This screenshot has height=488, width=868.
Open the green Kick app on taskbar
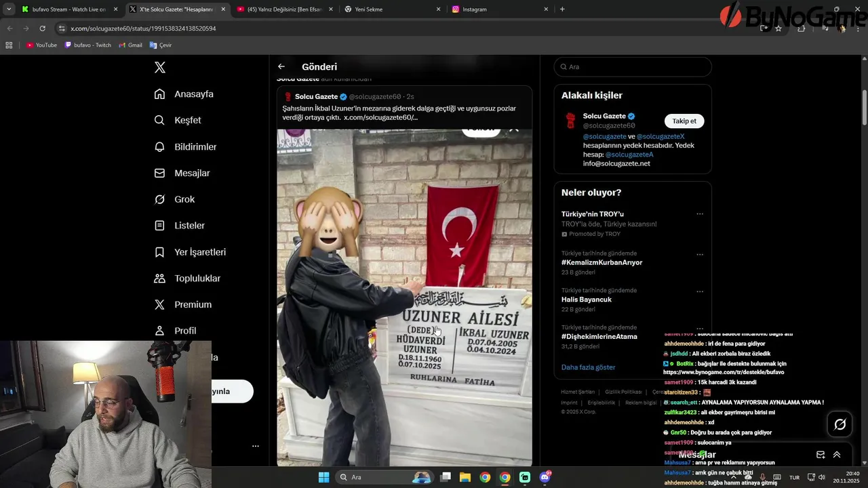tap(525, 477)
